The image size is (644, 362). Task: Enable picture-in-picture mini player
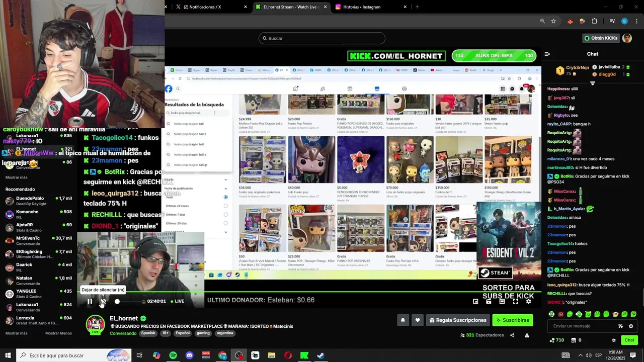[x=475, y=301]
